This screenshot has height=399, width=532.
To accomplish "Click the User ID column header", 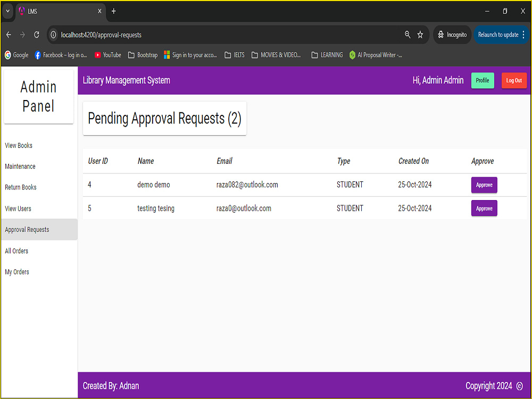I will tap(98, 161).
